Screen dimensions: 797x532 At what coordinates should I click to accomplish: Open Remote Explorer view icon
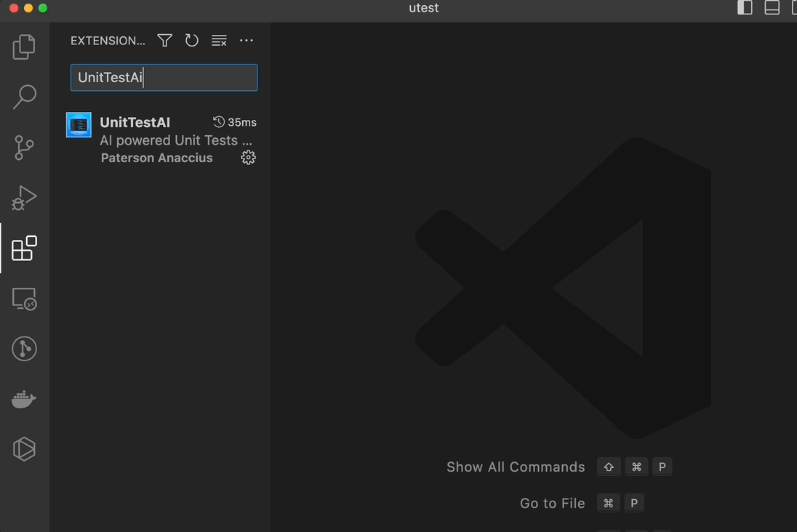tap(24, 299)
